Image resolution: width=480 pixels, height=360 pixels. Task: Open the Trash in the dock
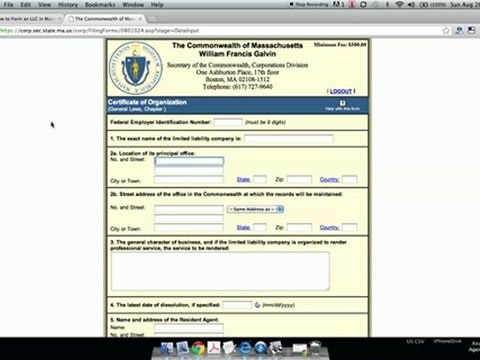coord(315,349)
